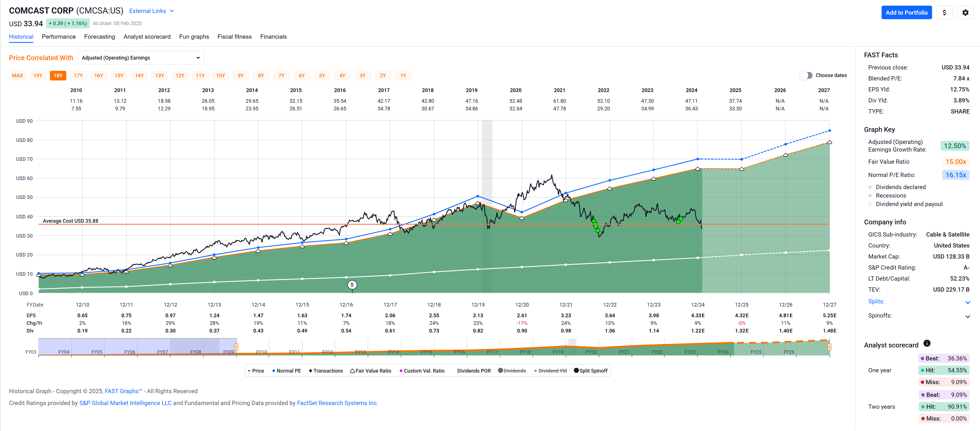Click the +0.39 (+1.16%) price change badge
The width and height of the screenshot is (980, 431).
coord(68,23)
